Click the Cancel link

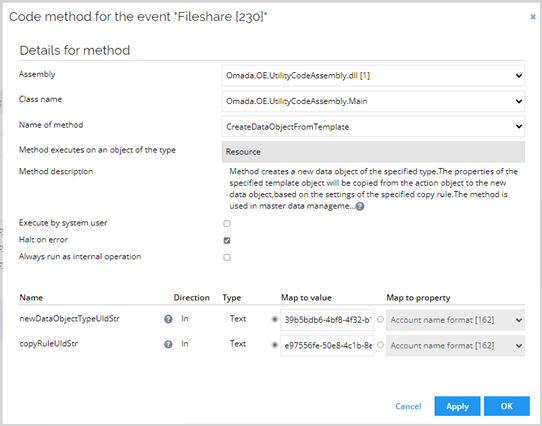pos(408,406)
